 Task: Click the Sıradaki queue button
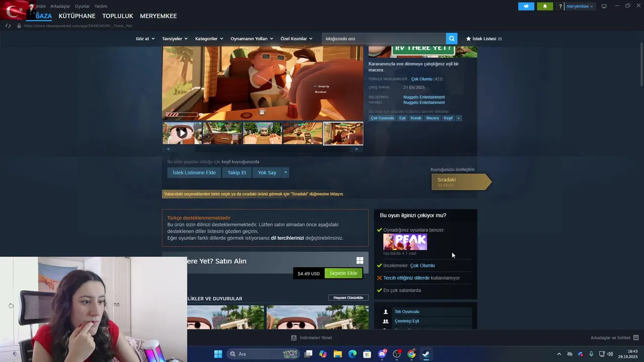pos(460,182)
